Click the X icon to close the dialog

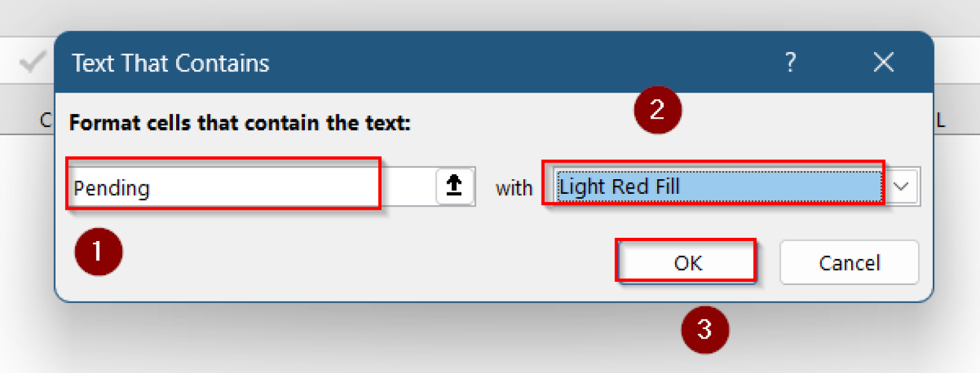click(884, 62)
